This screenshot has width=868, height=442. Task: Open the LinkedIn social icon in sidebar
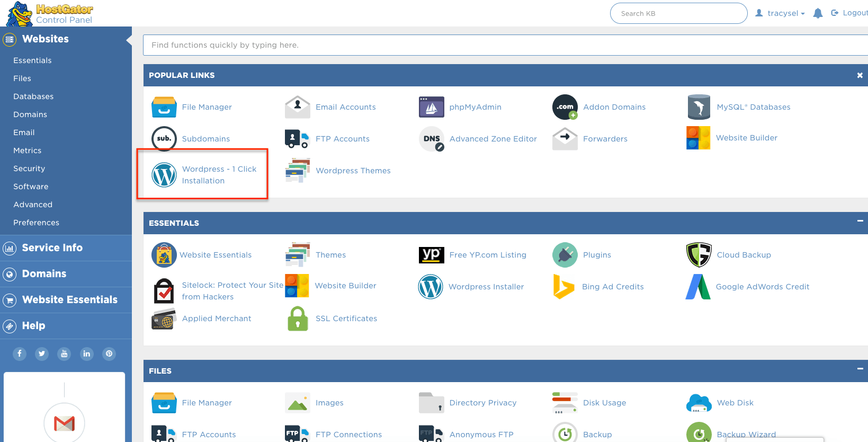point(87,353)
